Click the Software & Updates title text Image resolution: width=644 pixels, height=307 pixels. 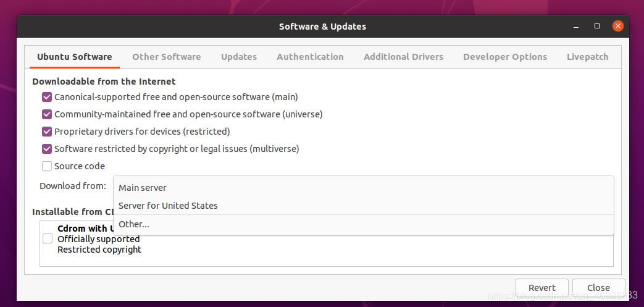click(322, 27)
